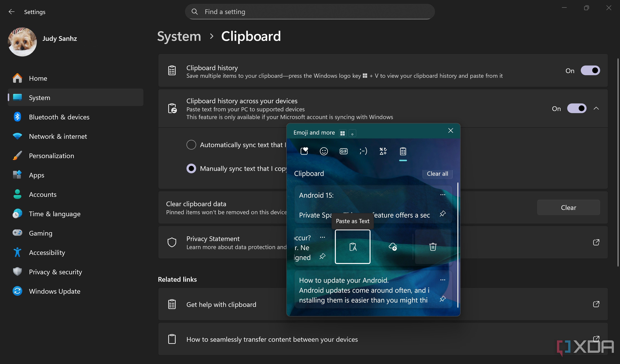Screen dimensions: 620x364
Task: Click Clear button for clipboard data
Action: (x=568, y=207)
